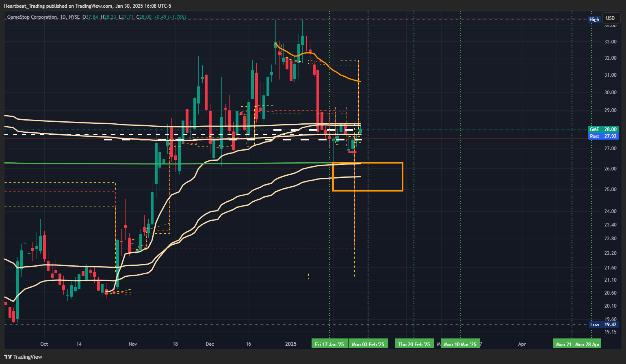Image resolution: width=626 pixels, height=364 pixels.
Task: Click the Low 19.42 price label
Action: (604, 325)
